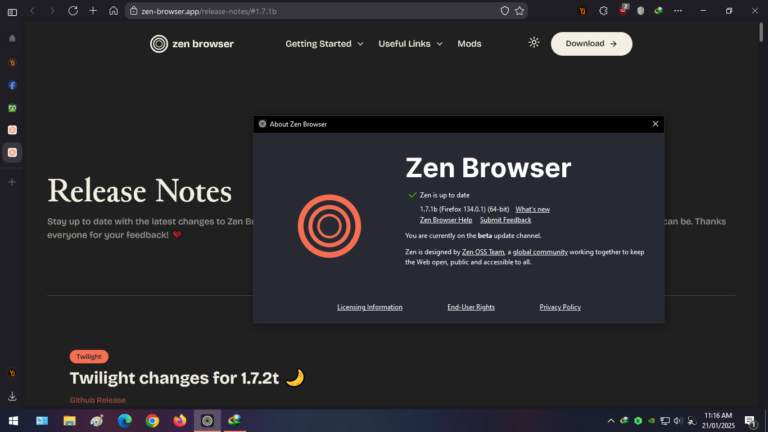This screenshot has width=768, height=432.
Task: Open the Privacy Policy link
Action: pyautogui.click(x=560, y=307)
